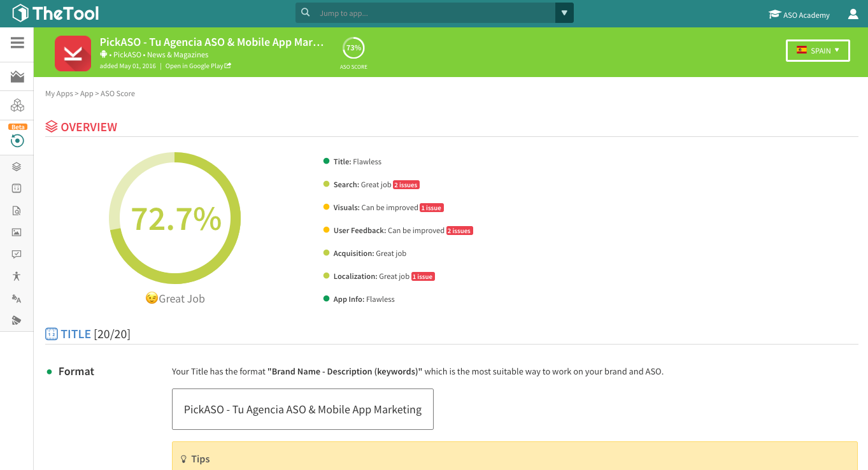Click the Title: Flawless overview item
Screen dimensions: 868x470
(353, 162)
